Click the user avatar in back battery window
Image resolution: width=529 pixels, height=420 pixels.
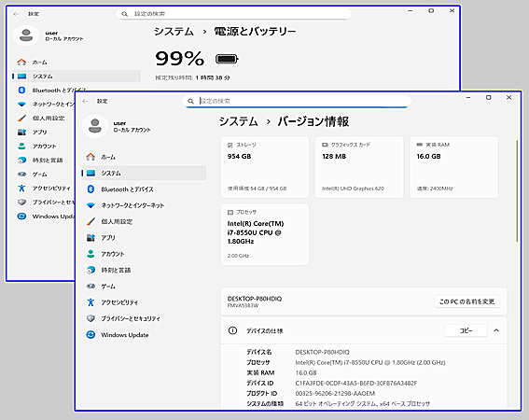click(26, 35)
